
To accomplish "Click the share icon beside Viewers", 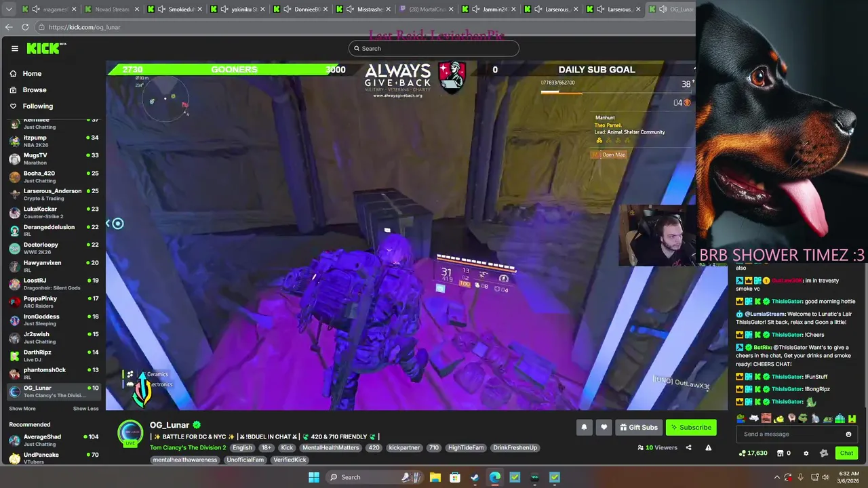I will (688, 447).
